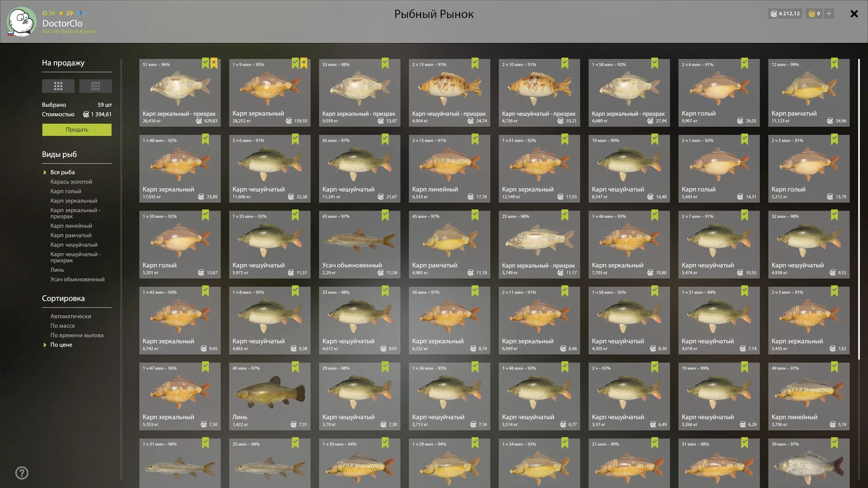Click the DoctorClo player avatar
Image resolution: width=868 pixels, height=488 pixels.
(x=22, y=22)
